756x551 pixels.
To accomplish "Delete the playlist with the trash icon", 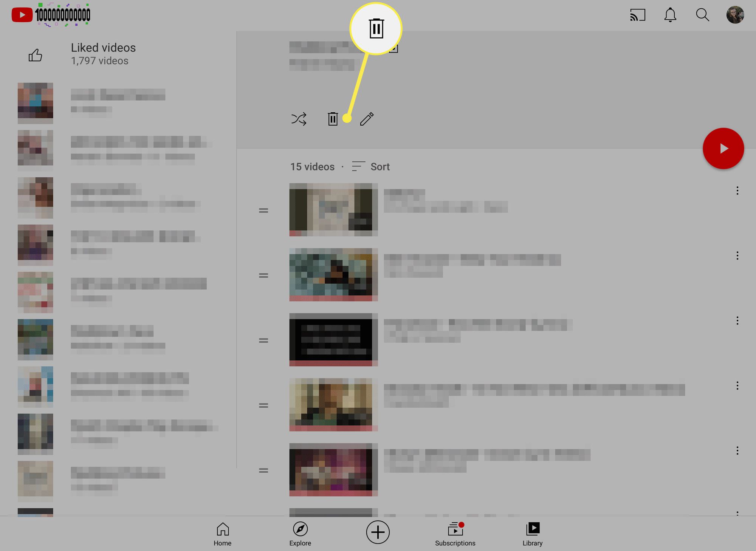I will [x=333, y=119].
